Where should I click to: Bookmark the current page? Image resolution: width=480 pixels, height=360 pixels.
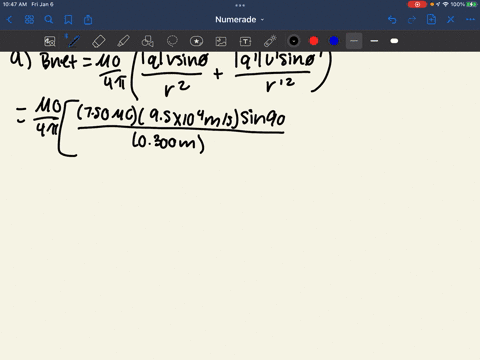click(x=68, y=20)
